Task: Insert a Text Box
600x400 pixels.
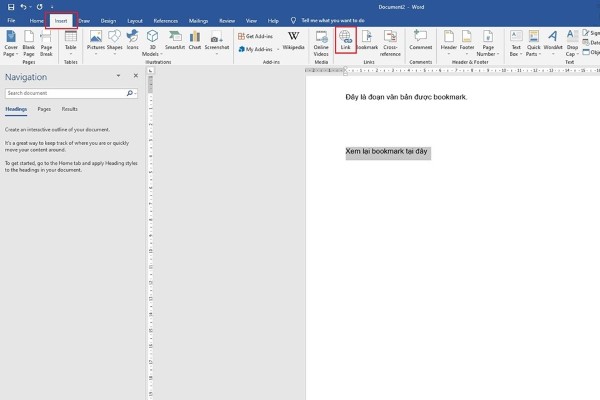Action: pos(516,43)
